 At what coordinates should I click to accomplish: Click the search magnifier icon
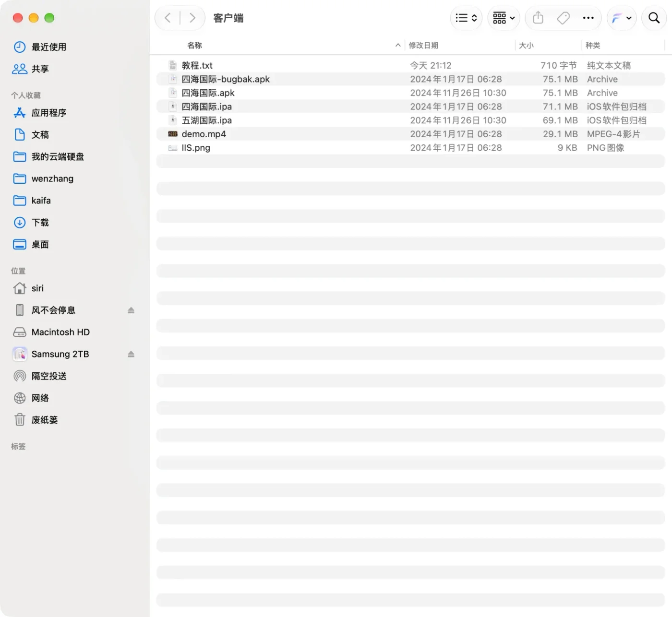pos(654,18)
